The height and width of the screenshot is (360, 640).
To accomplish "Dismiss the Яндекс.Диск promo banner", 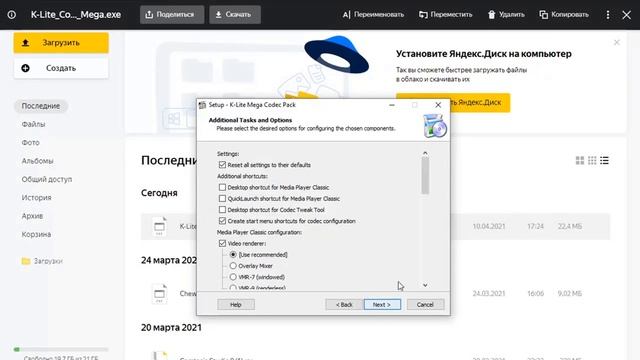I will point(617,42).
